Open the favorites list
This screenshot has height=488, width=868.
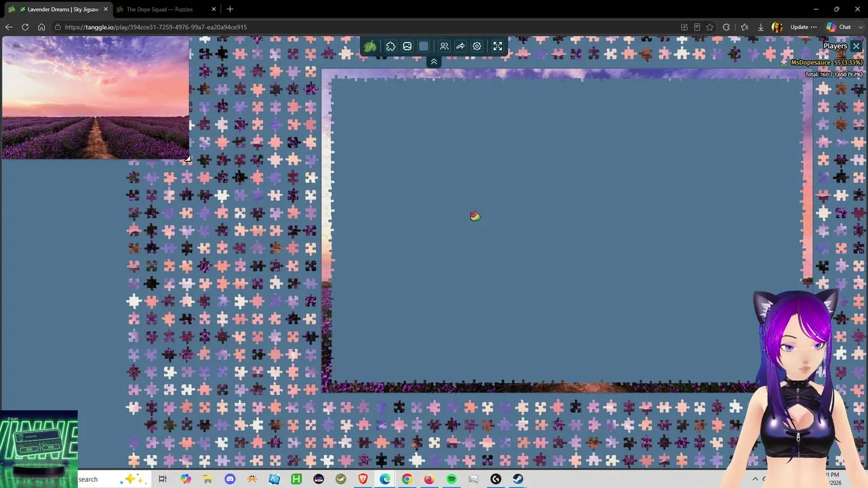(744, 27)
